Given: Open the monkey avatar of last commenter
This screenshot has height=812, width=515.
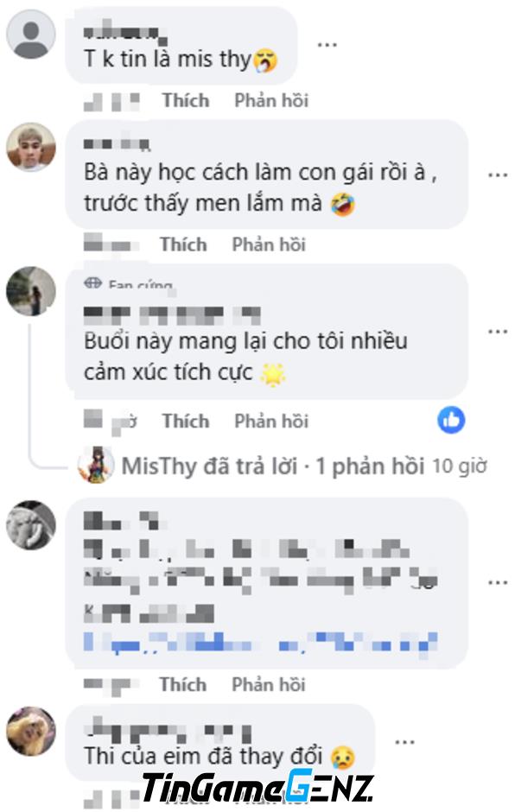Looking at the screenshot, I should coord(30,731).
